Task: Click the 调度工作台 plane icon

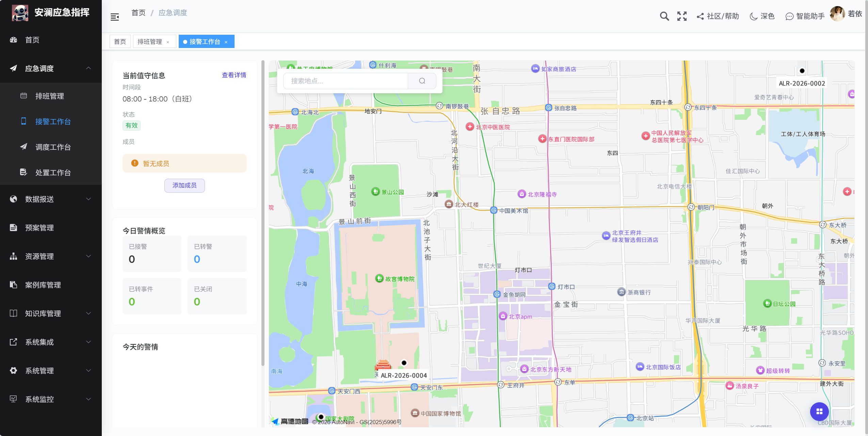Action: click(x=23, y=147)
